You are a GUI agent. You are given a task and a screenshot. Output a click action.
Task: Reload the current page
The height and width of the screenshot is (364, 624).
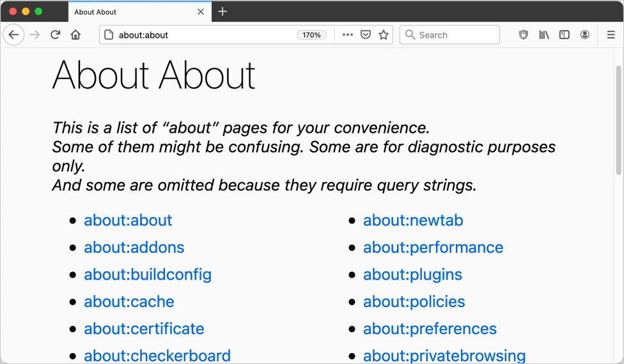(x=55, y=35)
